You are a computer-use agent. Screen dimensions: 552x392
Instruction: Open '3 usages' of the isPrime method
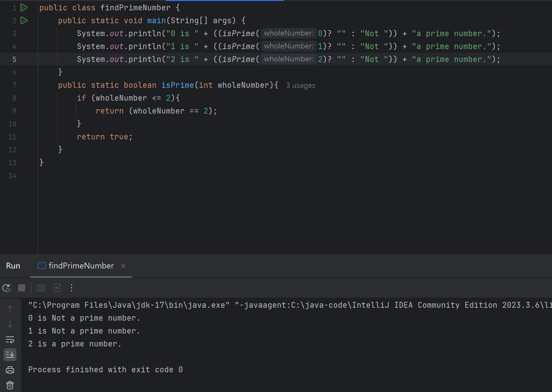301,85
